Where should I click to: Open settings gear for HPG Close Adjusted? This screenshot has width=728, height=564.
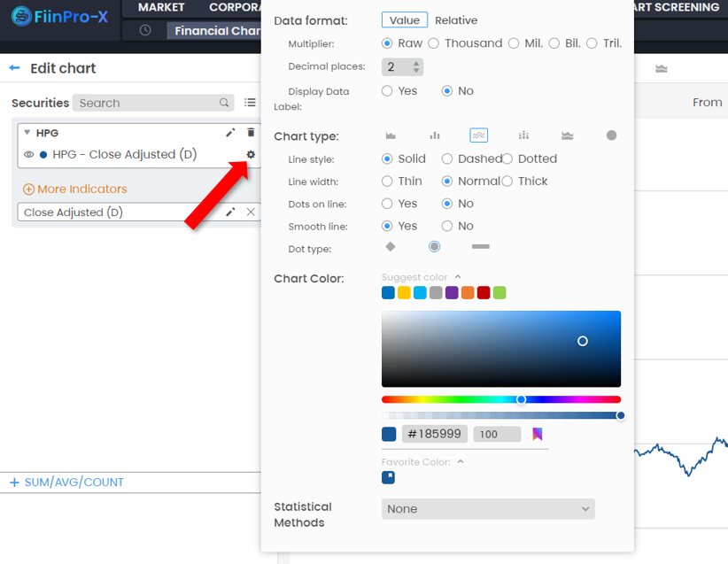click(251, 154)
